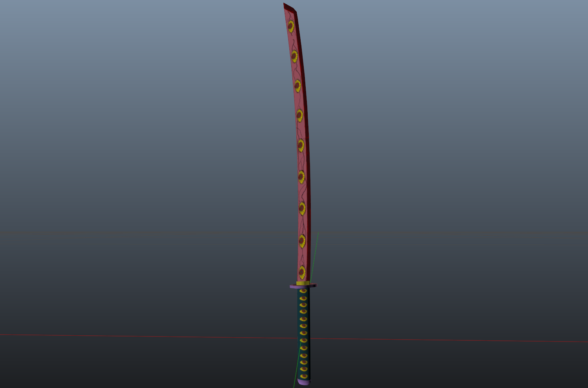Click the fourth eye from the blade tip
The height and width of the screenshot is (388, 588).
pyautogui.click(x=299, y=115)
